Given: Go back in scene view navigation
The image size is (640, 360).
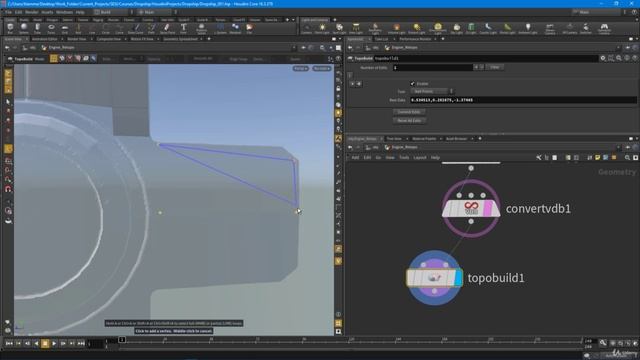Looking at the screenshot, I should [7, 48].
